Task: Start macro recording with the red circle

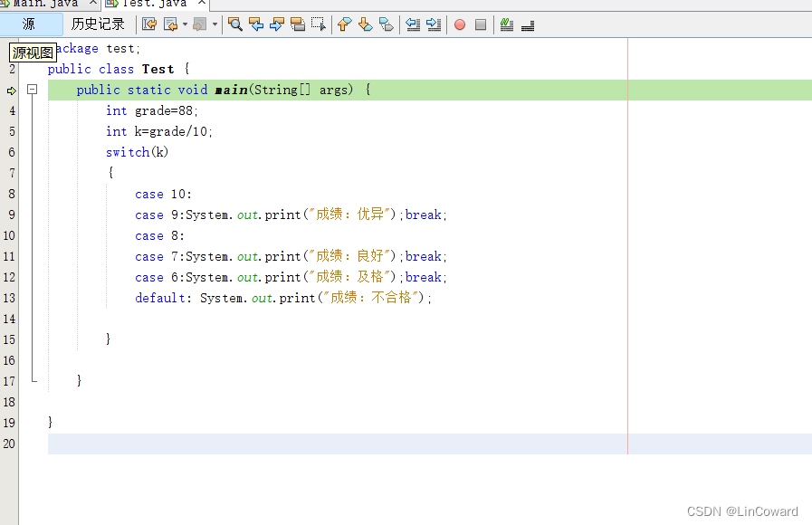Action: point(460,24)
